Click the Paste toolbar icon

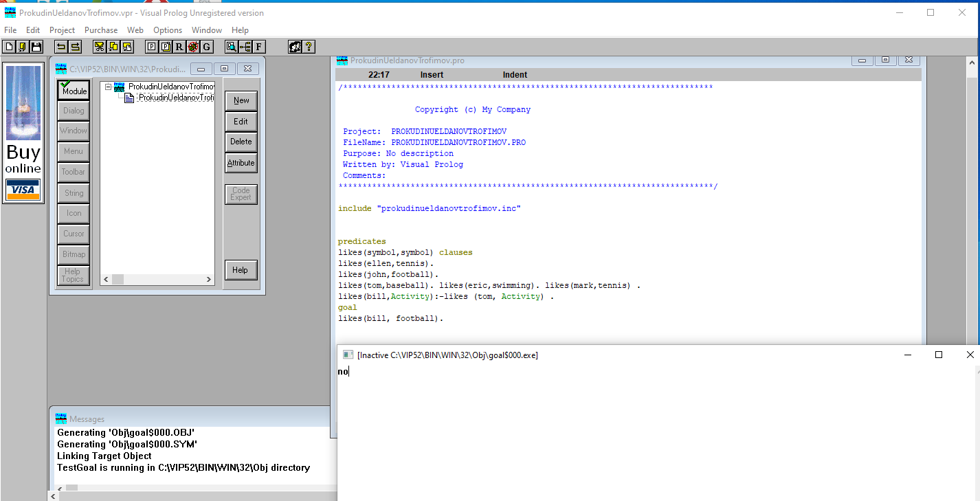(127, 47)
